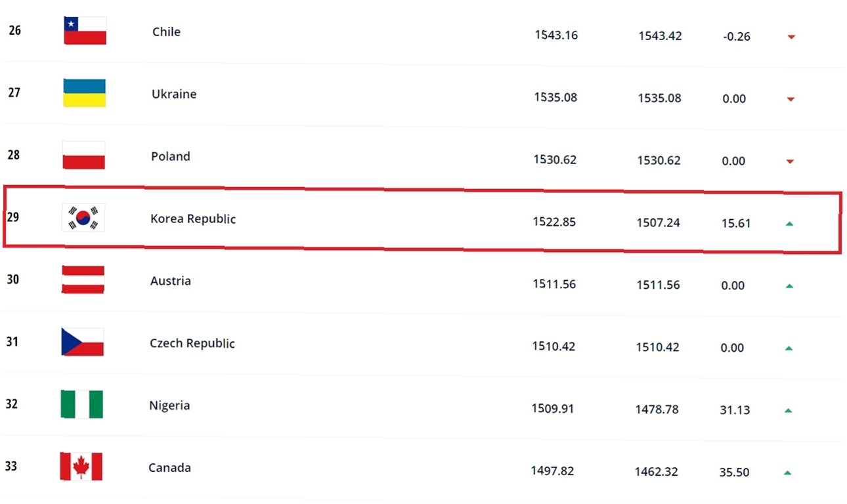847x504 pixels.
Task: Click the Ukraine flag icon
Action: tap(84, 93)
